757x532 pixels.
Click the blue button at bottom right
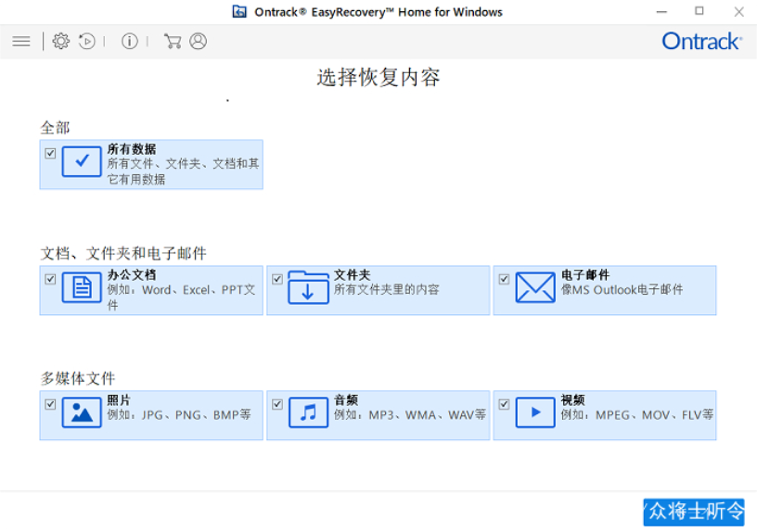(x=694, y=512)
